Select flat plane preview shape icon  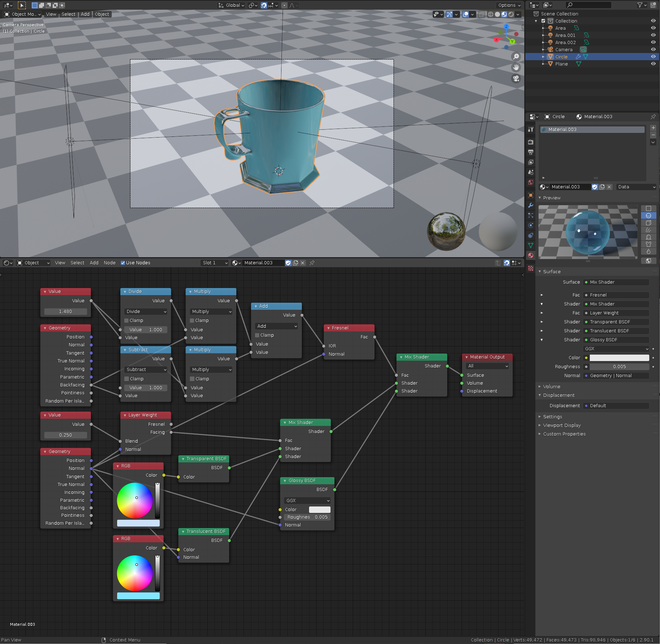tap(648, 208)
